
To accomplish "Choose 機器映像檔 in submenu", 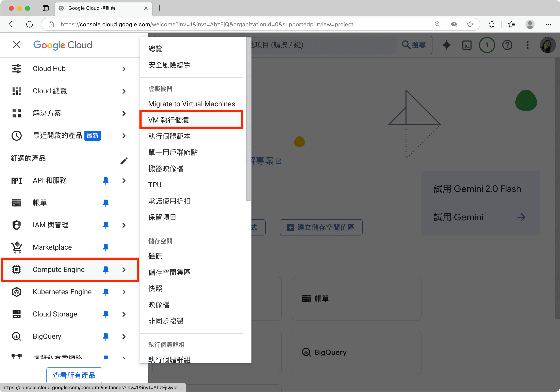I will tap(192, 168).
